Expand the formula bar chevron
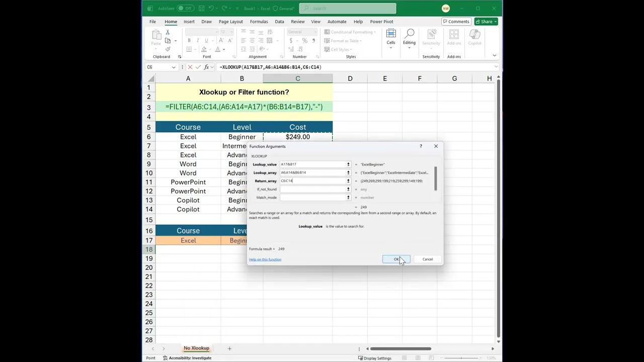Screen dimensions: 644x362 pos(496,67)
